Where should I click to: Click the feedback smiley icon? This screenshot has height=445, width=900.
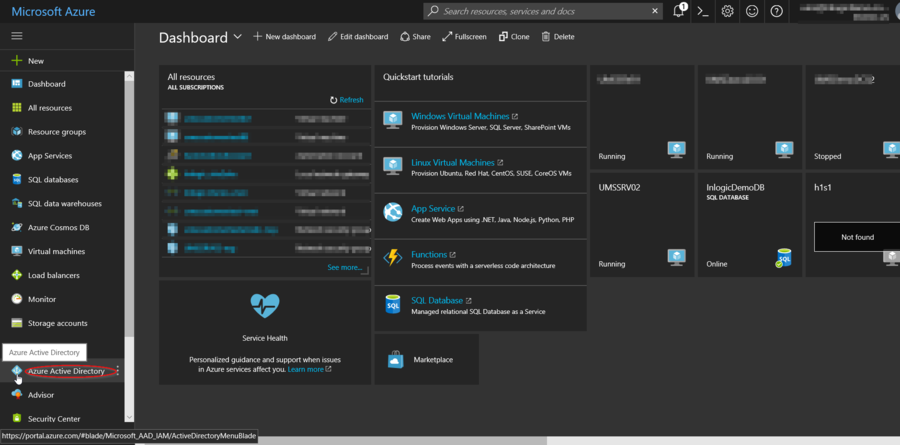752,11
